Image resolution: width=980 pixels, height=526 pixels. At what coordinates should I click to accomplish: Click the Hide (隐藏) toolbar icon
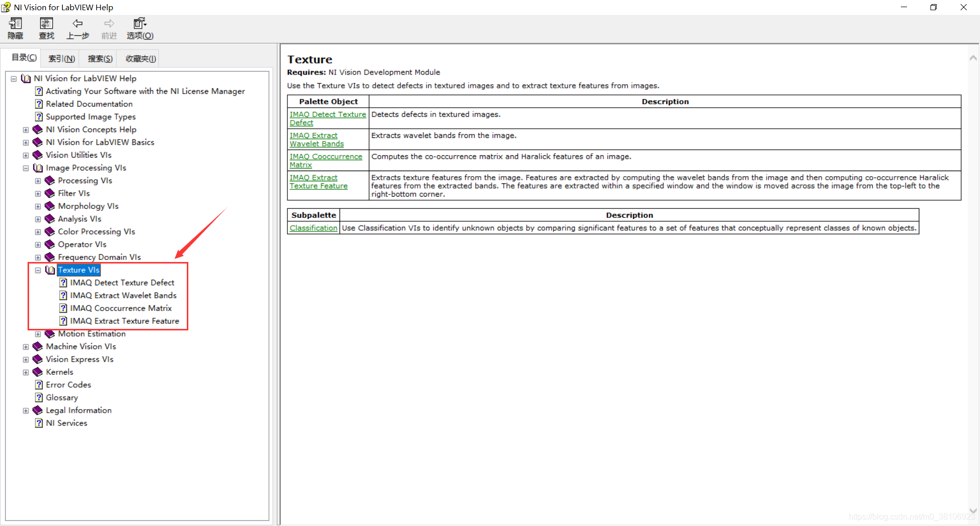15,23
